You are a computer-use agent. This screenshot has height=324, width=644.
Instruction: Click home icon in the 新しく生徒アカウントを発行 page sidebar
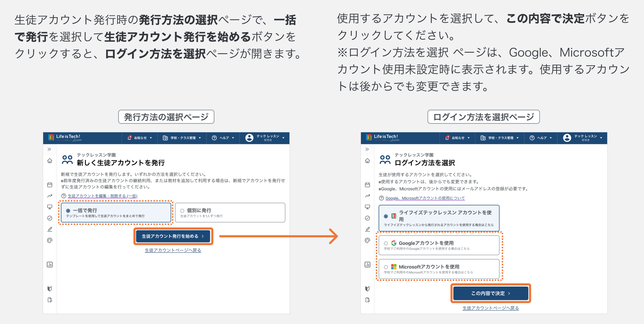[50, 161]
